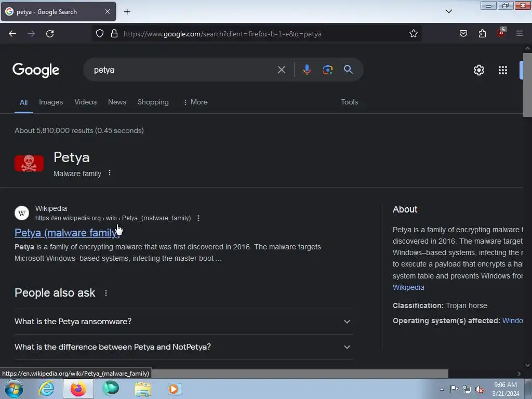532x399 pixels.
Task: Open Windows Explorer folder on taskbar
Action: pos(143,389)
